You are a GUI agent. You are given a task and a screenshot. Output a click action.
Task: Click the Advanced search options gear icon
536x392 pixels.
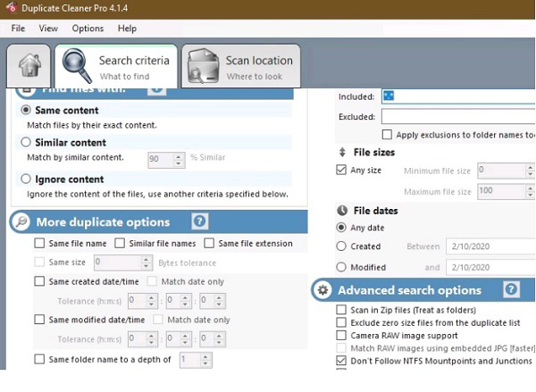click(322, 290)
